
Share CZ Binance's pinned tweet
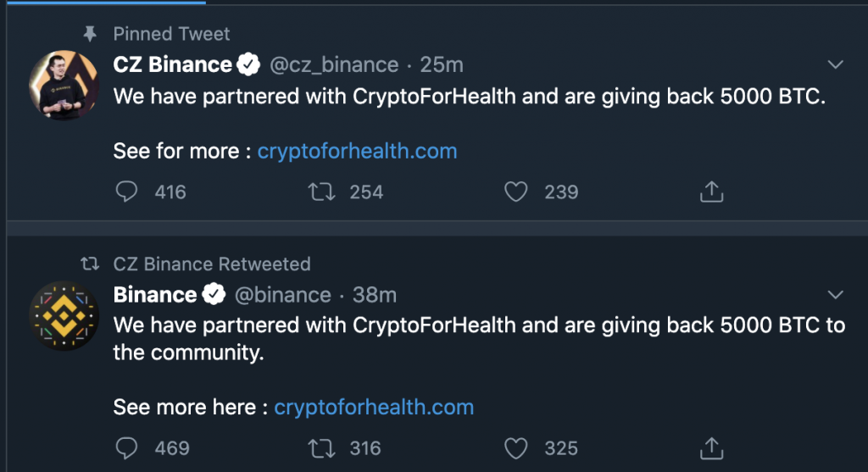tap(711, 192)
